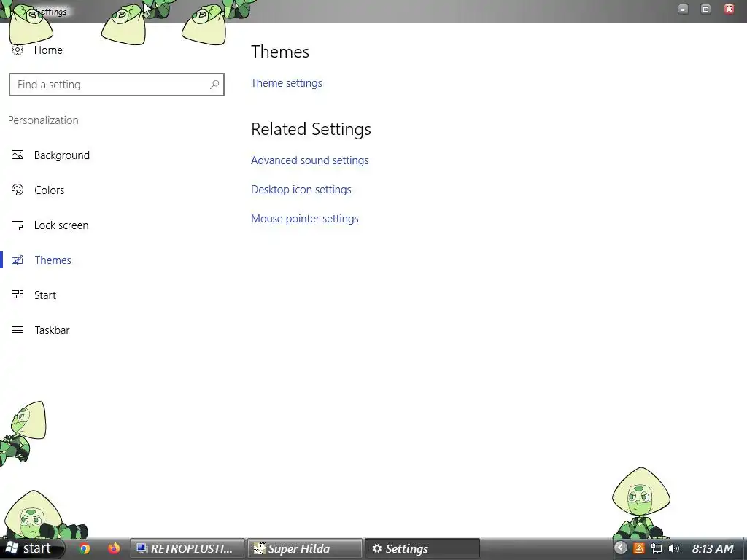Viewport: 747px width, 560px height.
Task: Switch to the RETROPLUSTI... taskbar window
Action: [x=187, y=548]
